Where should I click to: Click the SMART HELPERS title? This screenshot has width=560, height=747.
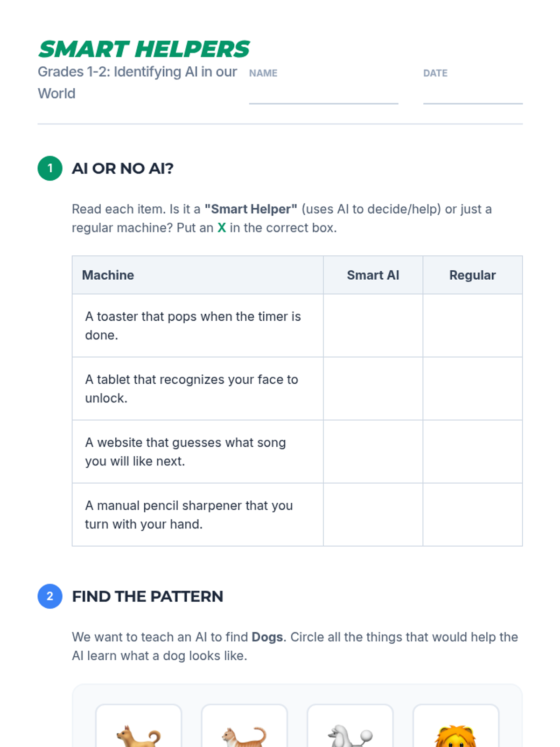(144, 49)
